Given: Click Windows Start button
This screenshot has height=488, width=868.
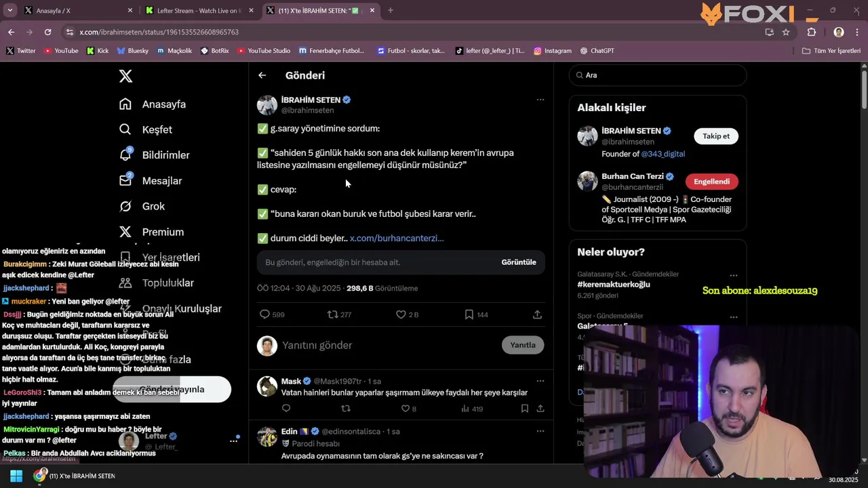Looking at the screenshot, I should (16, 476).
